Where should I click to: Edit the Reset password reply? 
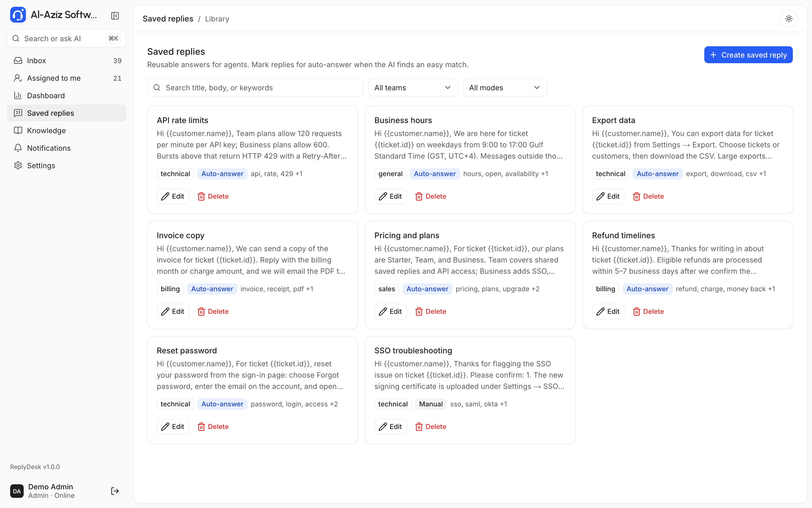pyautogui.click(x=173, y=427)
